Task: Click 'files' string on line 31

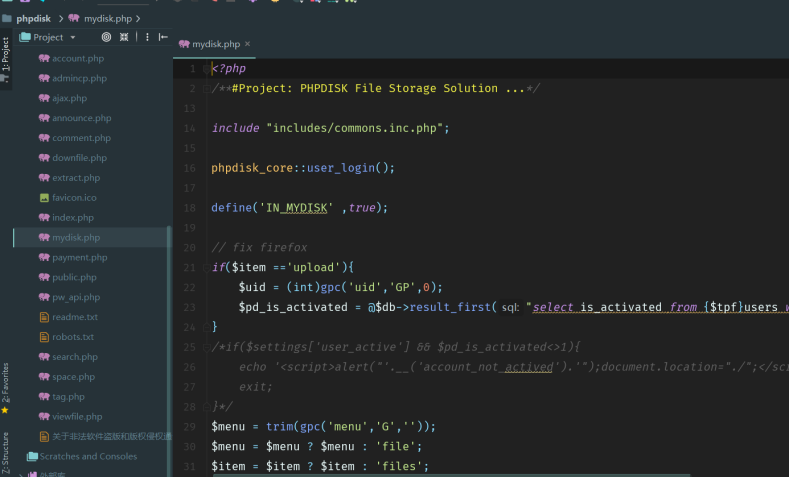Action: click(399, 466)
